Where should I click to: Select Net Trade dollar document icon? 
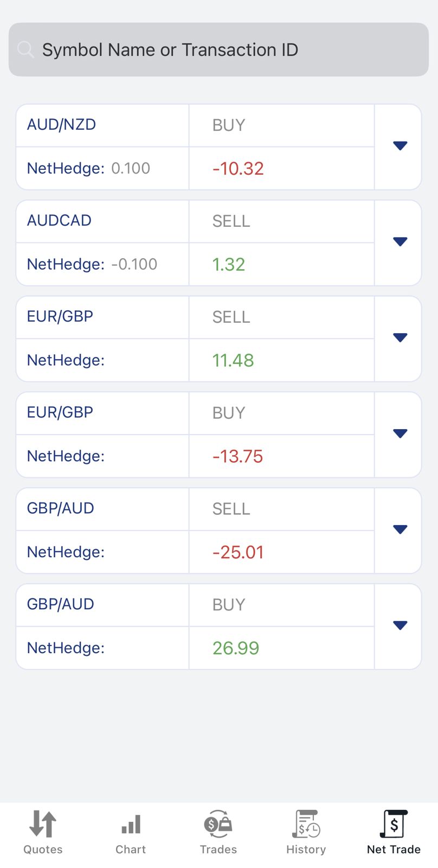click(394, 824)
